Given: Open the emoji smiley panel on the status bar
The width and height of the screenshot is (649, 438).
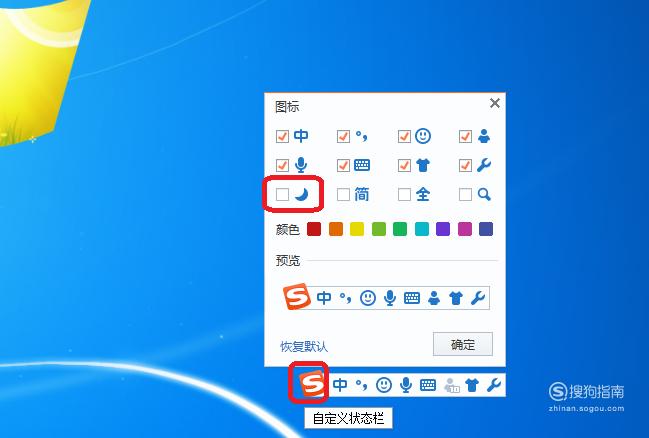Looking at the screenshot, I should tap(384, 385).
